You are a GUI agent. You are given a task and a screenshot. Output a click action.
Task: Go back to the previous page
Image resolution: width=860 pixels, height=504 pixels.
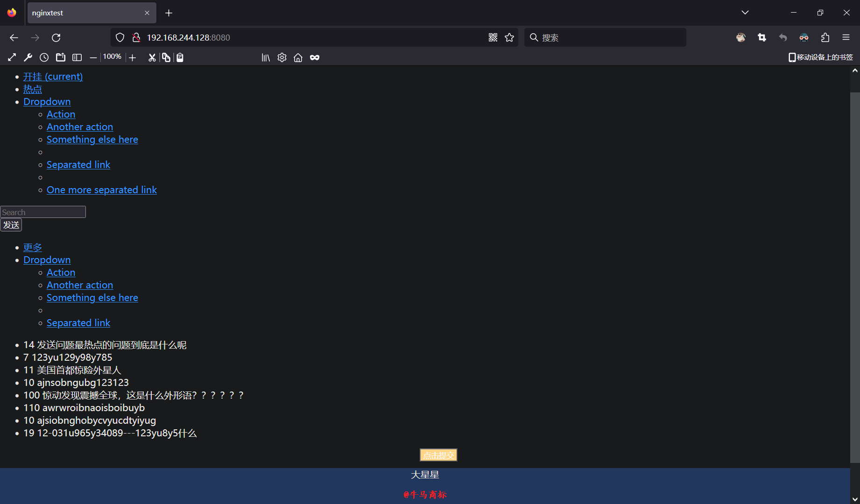point(14,38)
